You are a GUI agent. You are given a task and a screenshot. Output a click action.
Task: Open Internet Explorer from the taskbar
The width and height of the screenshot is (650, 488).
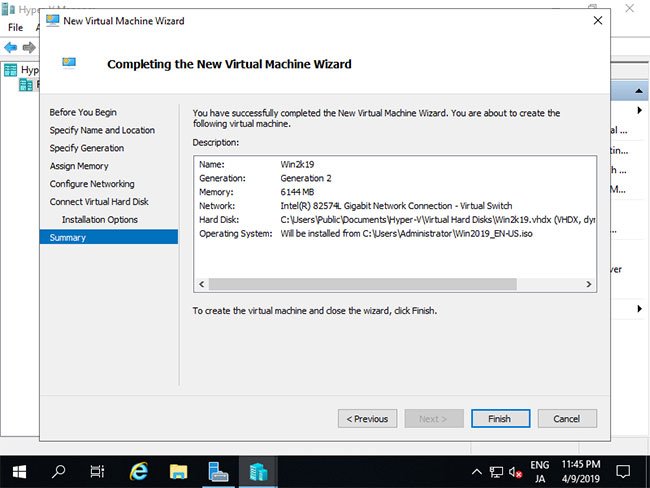138,472
